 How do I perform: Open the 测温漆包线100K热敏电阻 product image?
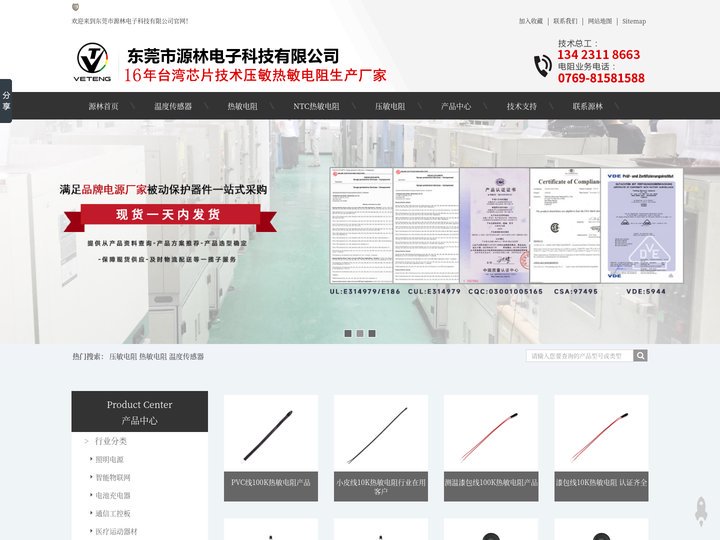point(491,433)
